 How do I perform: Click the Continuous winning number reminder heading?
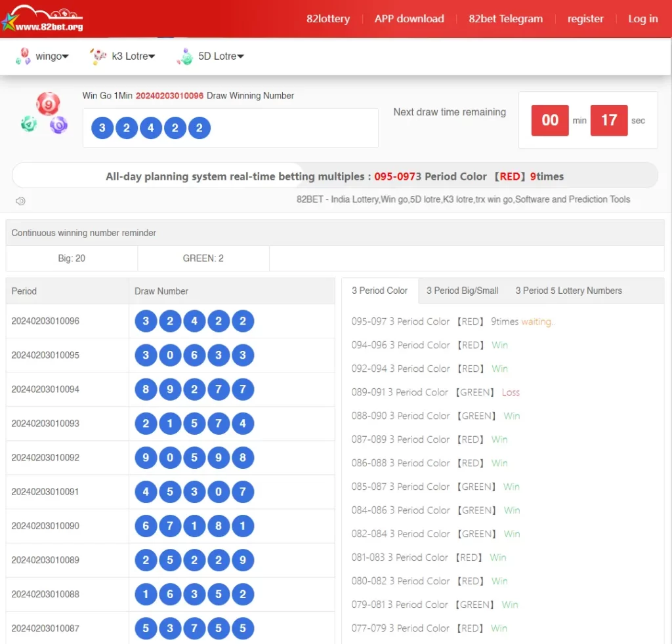coord(83,233)
